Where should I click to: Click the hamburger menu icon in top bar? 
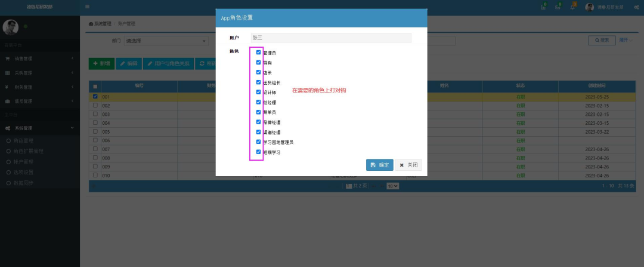click(88, 7)
